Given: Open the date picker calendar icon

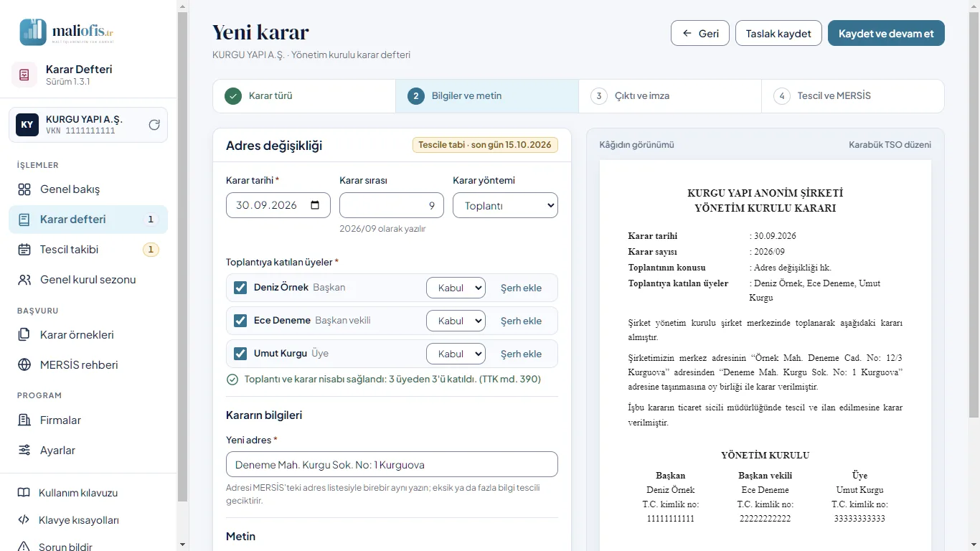Looking at the screenshot, I should pos(315,205).
